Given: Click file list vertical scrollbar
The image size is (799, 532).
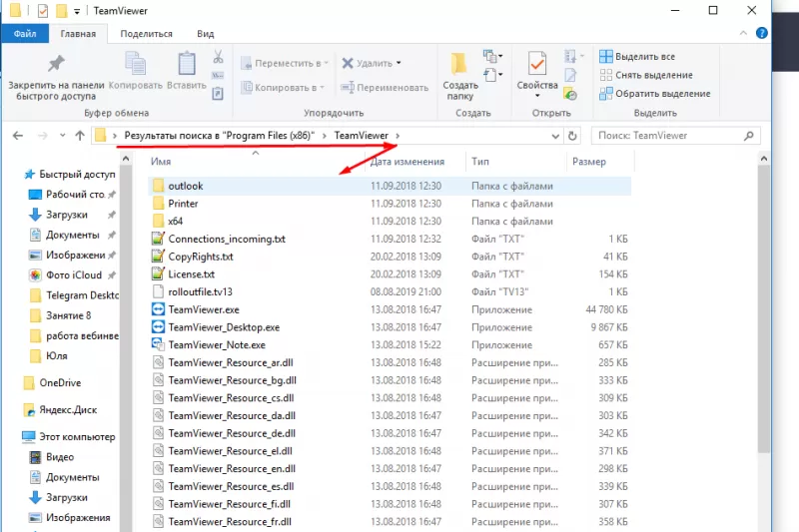Looking at the screenshot, I should [x=763, y=308].
